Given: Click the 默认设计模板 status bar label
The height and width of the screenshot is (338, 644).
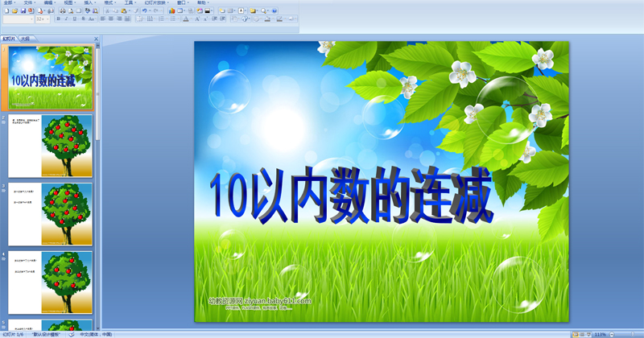Looking at the screenshot, I should point(46,334).
